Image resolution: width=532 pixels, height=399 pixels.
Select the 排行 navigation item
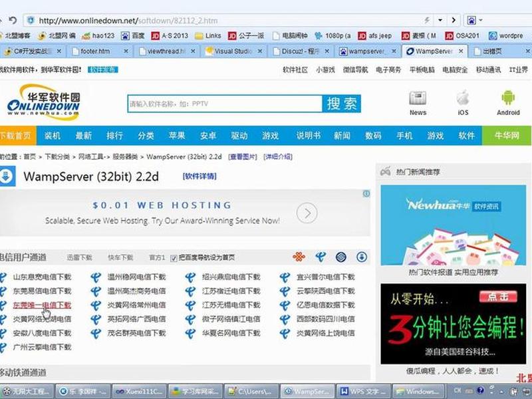(114, 136)
